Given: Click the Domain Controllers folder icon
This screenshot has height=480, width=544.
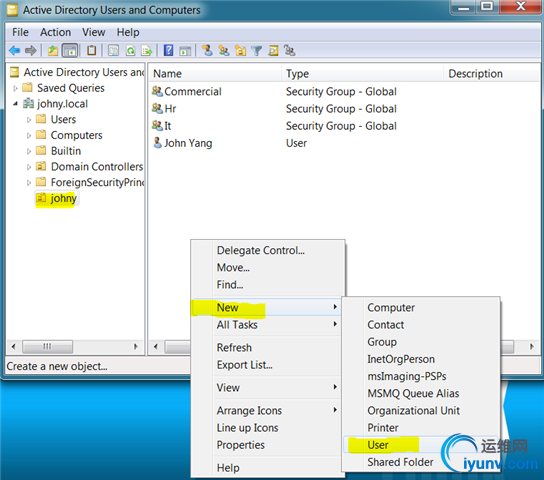Looking at the screenshot, I should coord(41,166).
